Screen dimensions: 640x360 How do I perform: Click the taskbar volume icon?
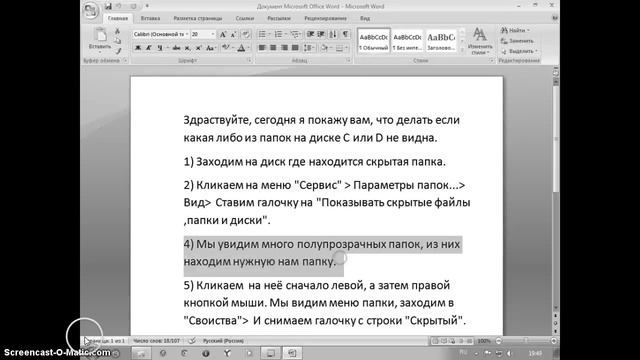(x=509, y=353)
